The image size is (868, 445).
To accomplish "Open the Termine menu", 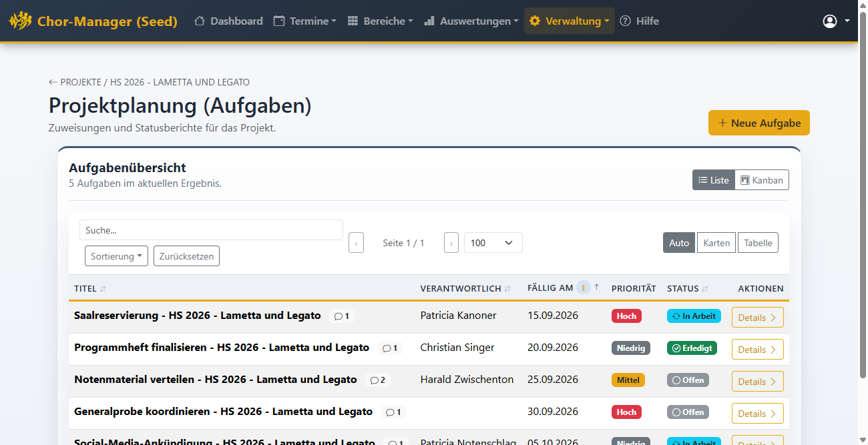I will [304, 21].
